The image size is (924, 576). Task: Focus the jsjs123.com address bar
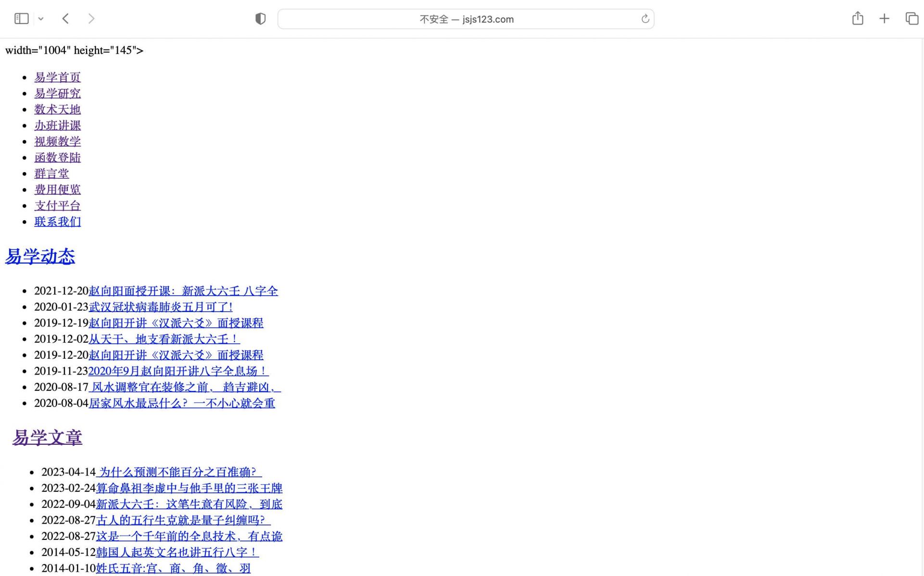click(466, 19)
